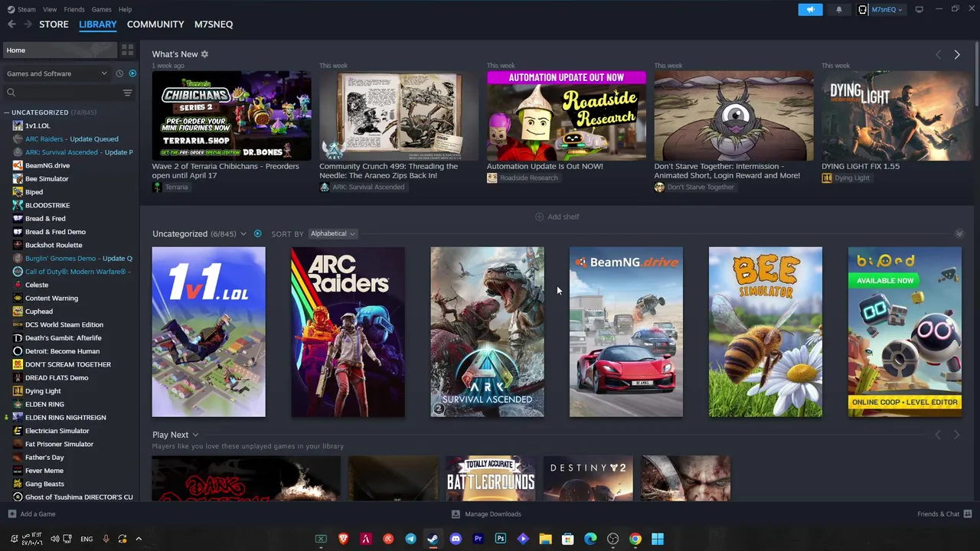Open File Explorer from the taskbar
The height and width of the screenshot is (551, 980).
pos(545,539)
